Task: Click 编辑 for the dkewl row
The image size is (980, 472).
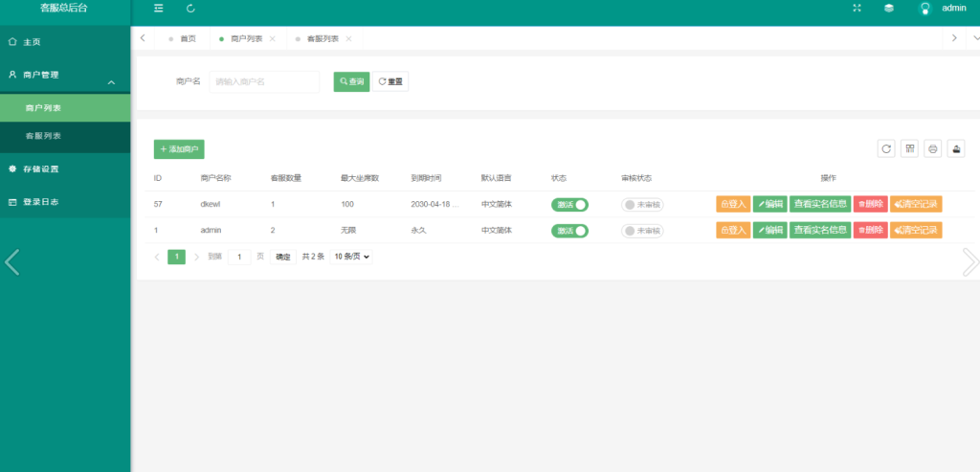Action: (770, 204)
